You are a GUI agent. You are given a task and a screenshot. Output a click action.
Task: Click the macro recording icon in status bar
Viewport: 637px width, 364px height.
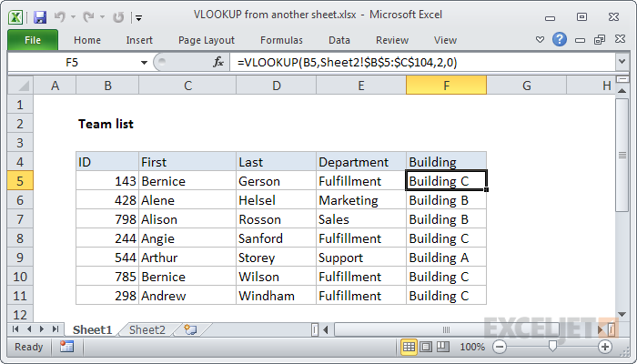click(x=66, y=347)
